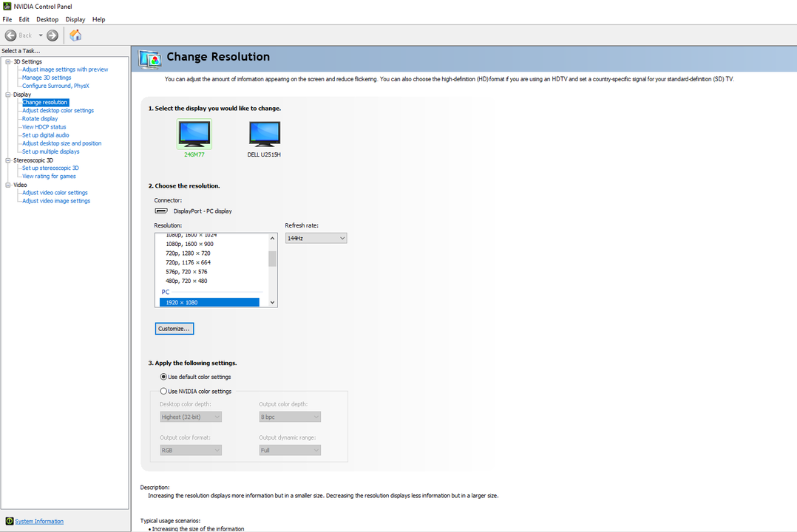Collapse the Display tree node
Image resolution: width=797 pixels, height=532 pixels.
[x=8, y=95]
